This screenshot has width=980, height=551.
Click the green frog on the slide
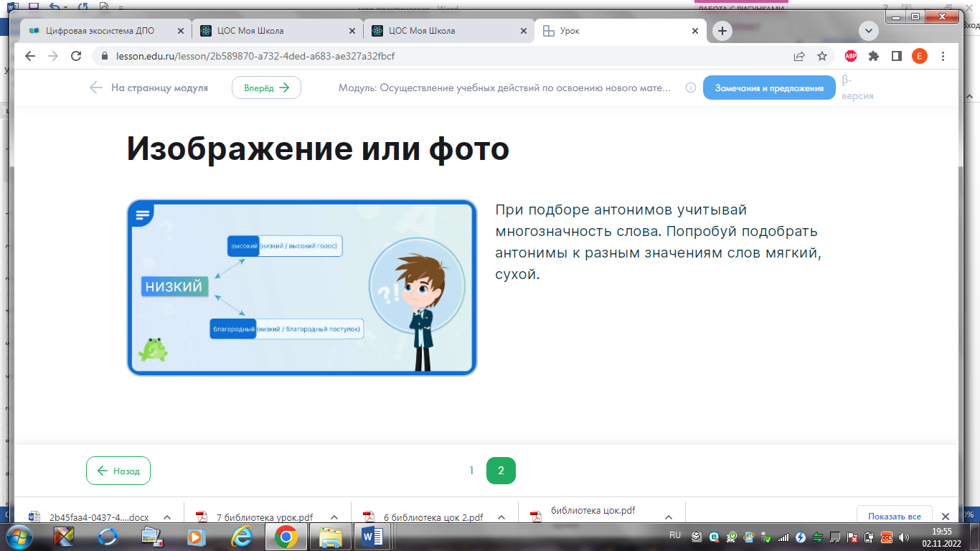coord(153,349)
